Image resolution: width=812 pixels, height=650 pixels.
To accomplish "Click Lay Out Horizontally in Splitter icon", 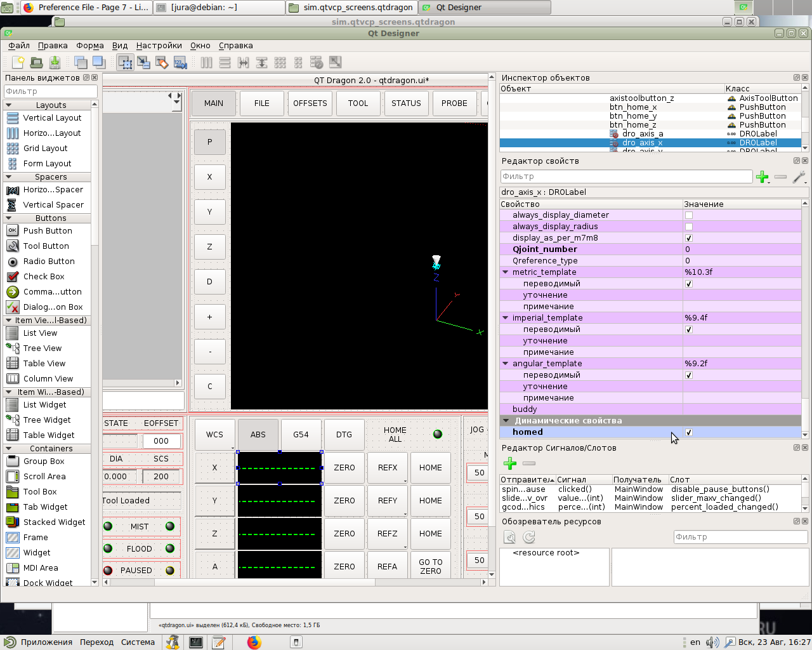I will [243, 62].
